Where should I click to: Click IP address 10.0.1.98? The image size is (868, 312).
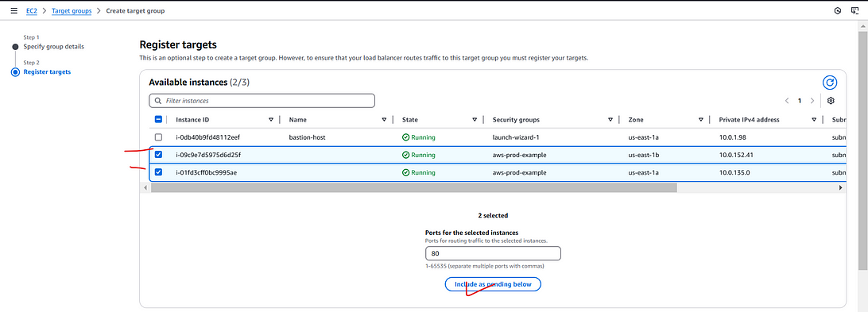click(x=732, y=137)
